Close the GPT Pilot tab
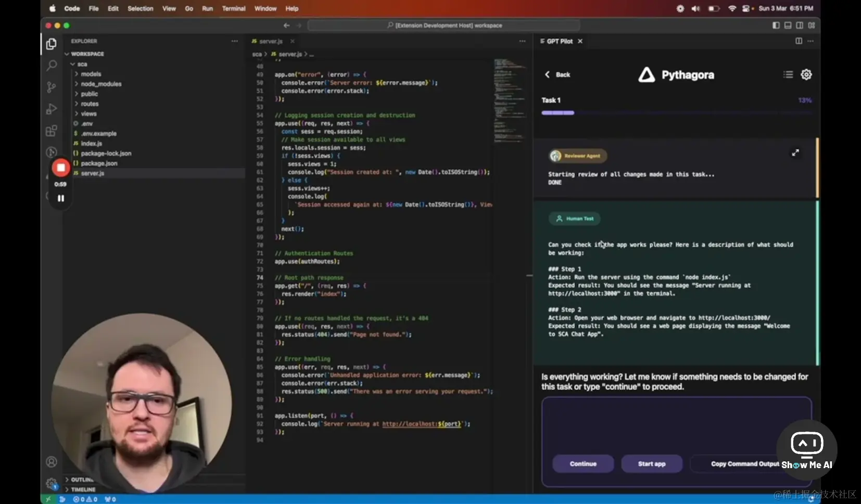The width and height of the screenshot is (861, 504). [580, 41]
